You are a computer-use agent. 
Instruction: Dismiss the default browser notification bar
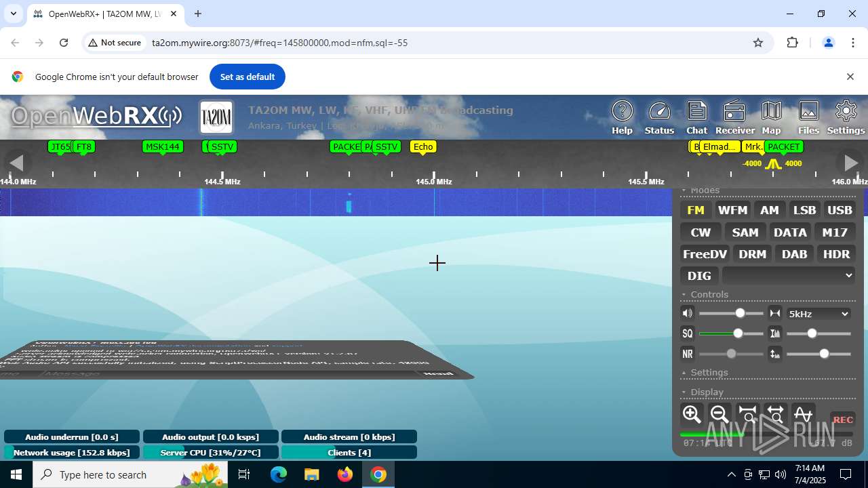click(850, 77)
